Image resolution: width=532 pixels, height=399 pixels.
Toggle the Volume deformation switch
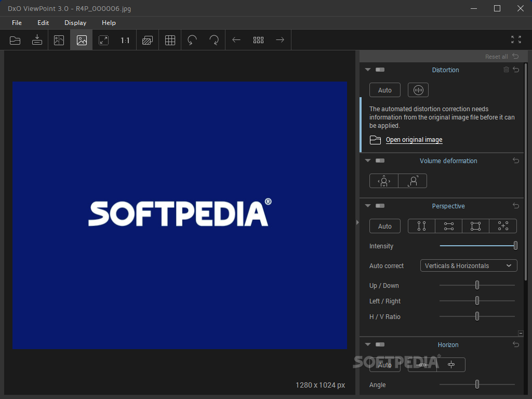pos(380,161)
